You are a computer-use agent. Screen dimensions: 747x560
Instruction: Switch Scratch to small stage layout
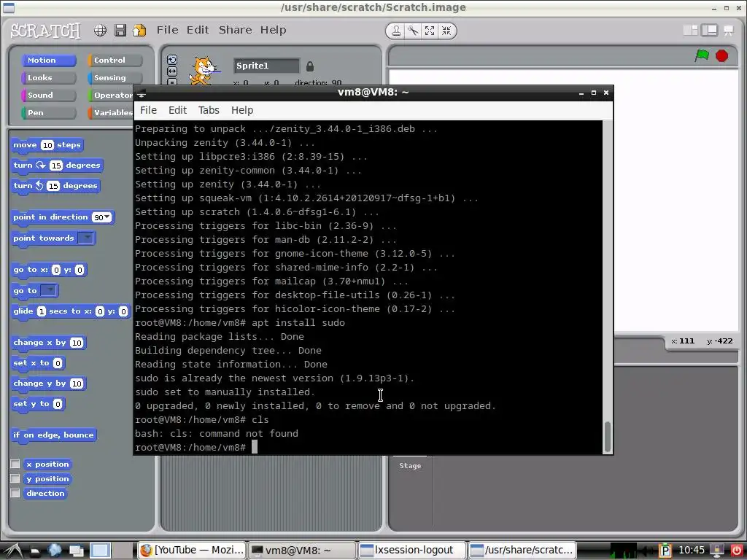690,31
